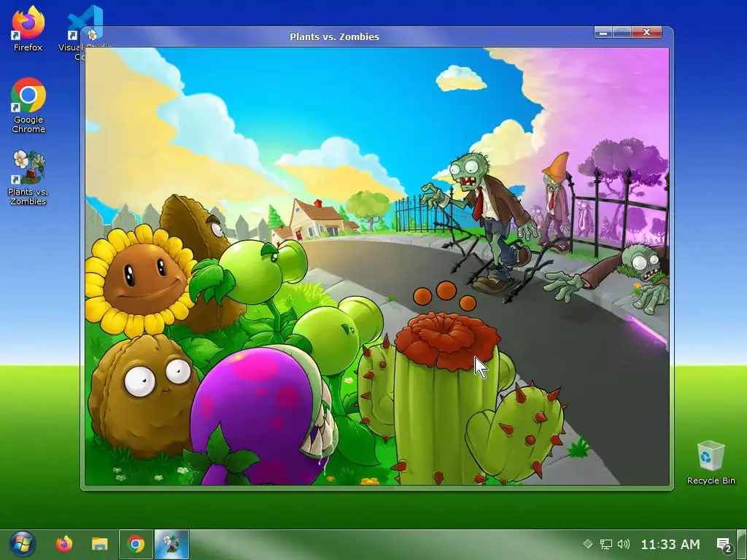Click the Show Desktop strip at the taskbar end
Viewport: 747px width, 560px height.
click(742, 544)
